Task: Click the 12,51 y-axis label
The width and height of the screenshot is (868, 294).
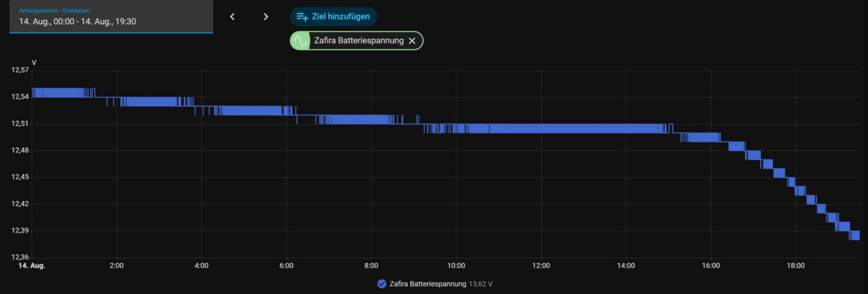Action: [20, 123]
